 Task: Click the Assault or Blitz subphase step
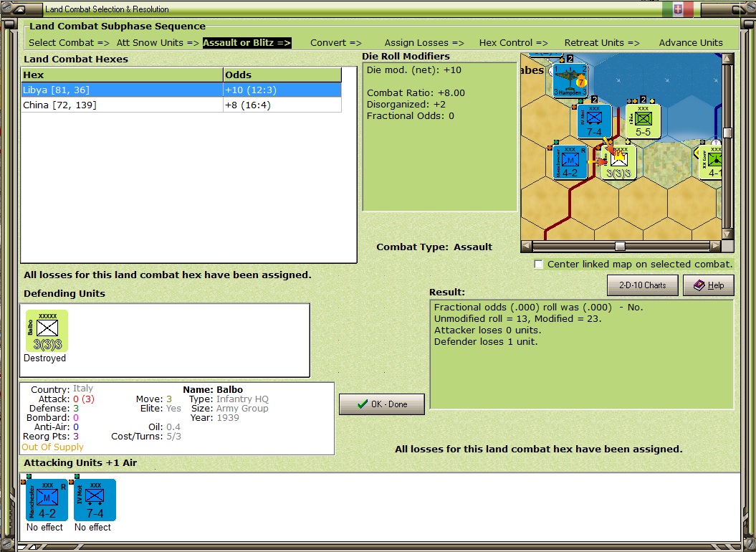[x=247, y=42]
